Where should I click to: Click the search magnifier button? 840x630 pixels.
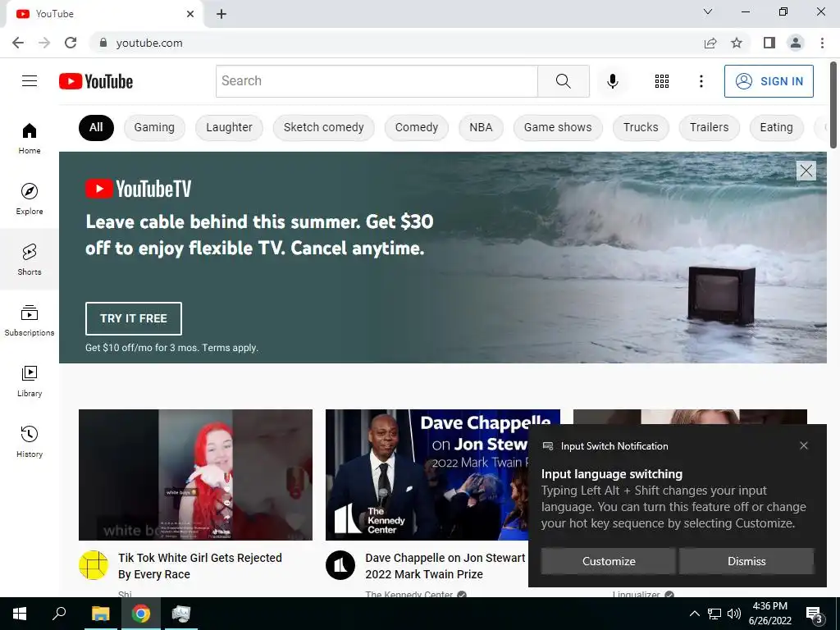click(563, 81)
